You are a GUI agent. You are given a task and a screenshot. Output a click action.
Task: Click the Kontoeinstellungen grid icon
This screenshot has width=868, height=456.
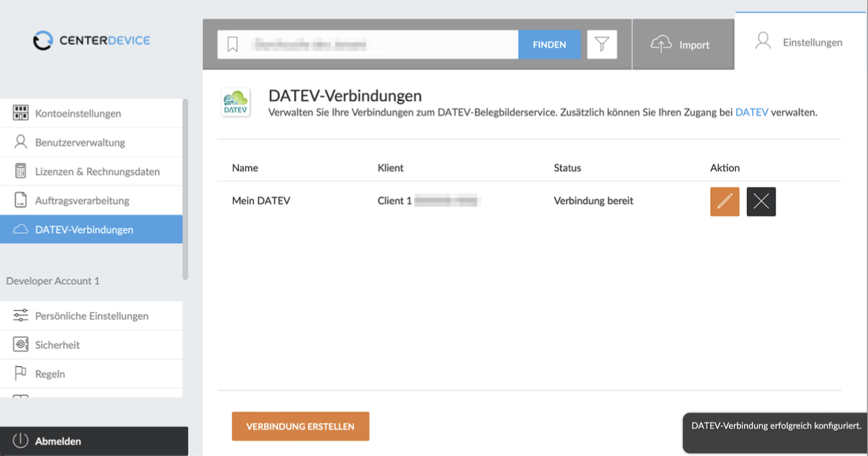21,113
